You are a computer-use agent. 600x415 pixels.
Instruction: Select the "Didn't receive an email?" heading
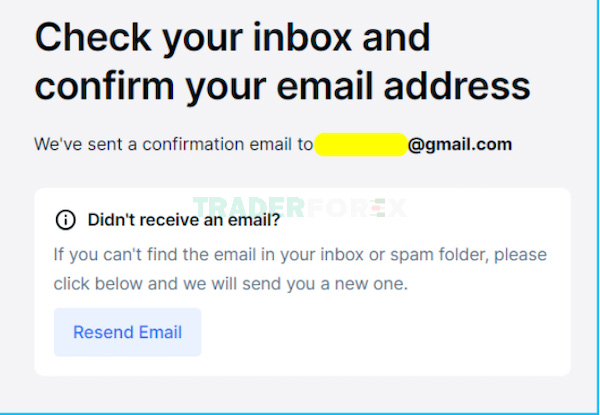[x=184, y=220]
